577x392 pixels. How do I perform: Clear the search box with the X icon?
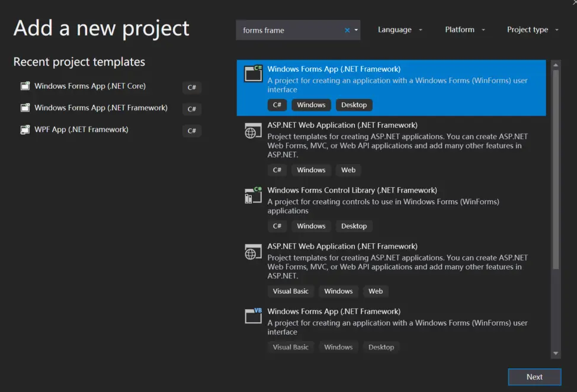point(347,30)
